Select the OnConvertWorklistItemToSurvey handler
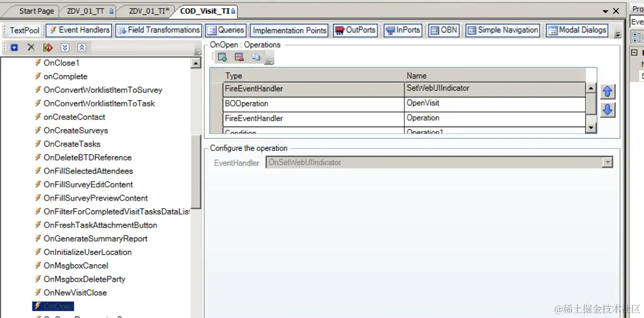Screen dimensions: 644x318 103,90
